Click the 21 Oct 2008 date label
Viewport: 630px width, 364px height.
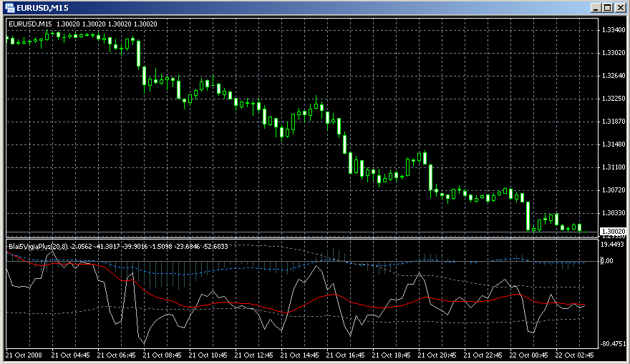point(24,355)
